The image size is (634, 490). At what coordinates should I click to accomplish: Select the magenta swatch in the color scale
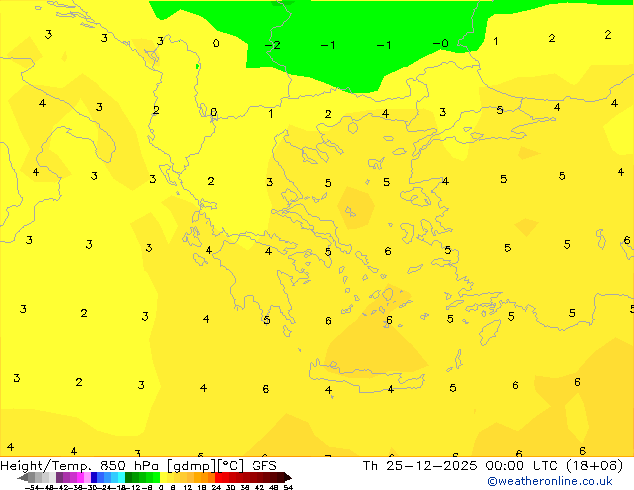pyautogui.click(x=80, y=477)
